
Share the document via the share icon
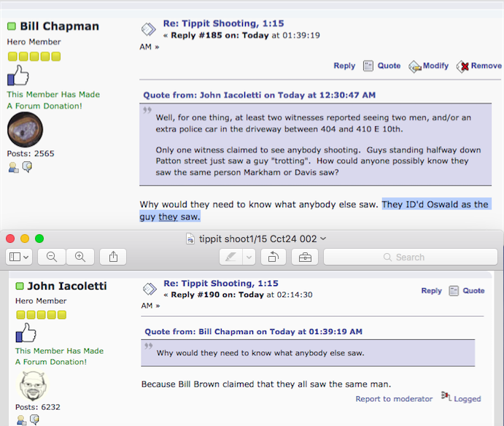pyautogui.click(x=113, y=257)
